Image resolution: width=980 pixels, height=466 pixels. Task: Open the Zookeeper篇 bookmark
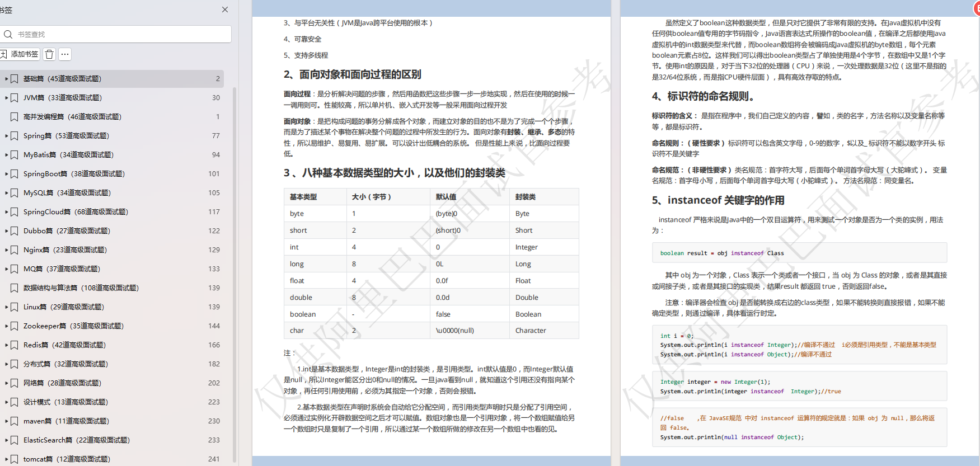(x=73, y=326)
